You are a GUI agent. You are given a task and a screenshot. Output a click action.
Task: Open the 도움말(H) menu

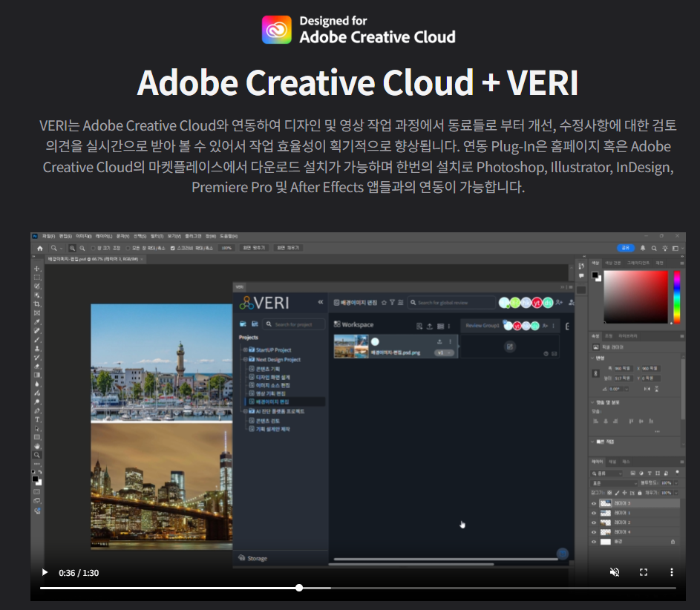pos(229,236)
